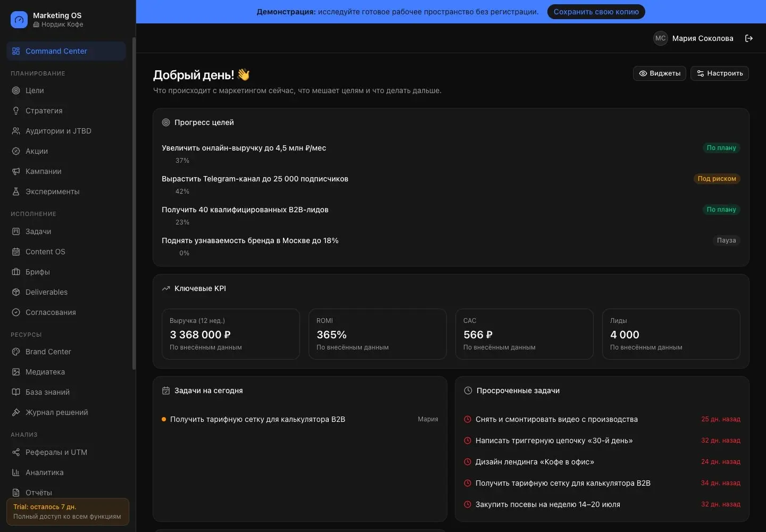Click the Цели target icon in sidebar
Viewport: 766px width, 532px height.
pyautogui.click(x=16, y=90)
